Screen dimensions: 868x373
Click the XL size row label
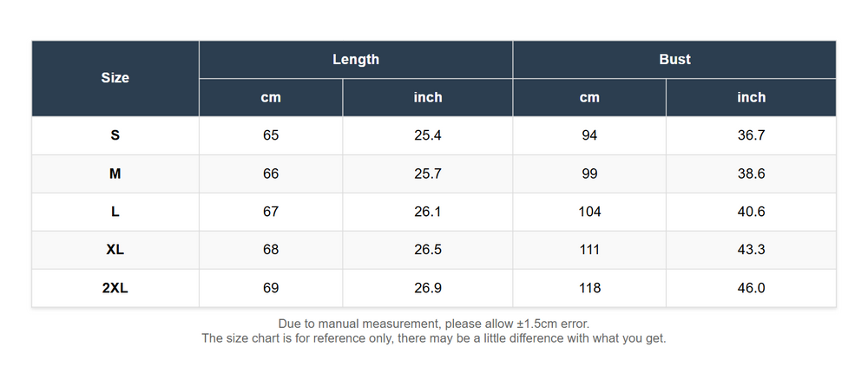click(115, 250)
